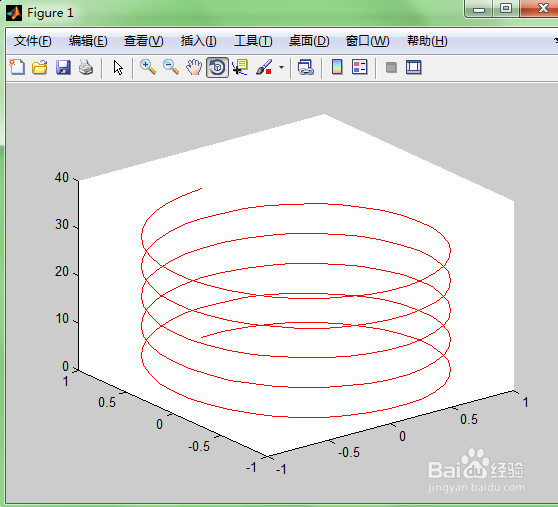
Task: Open the 插入(I) menu
Action: click(x=198, y=41)
